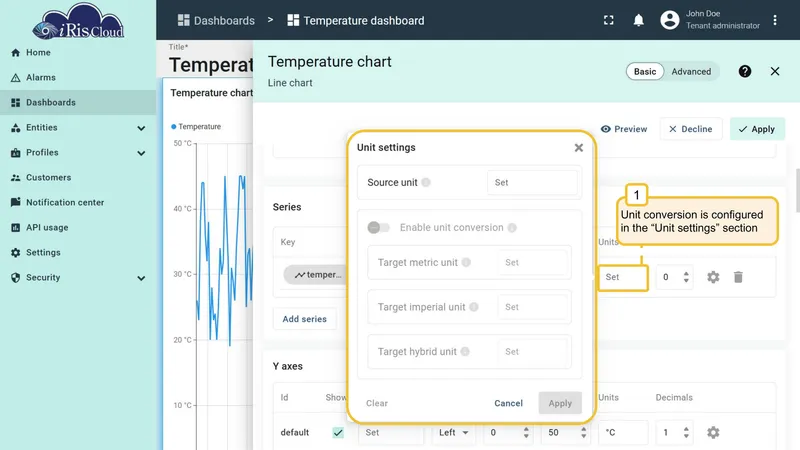Viewport: 800px width, 450px height.
Task: Delete the series with trash icon
Action: (x=738, y=277)
